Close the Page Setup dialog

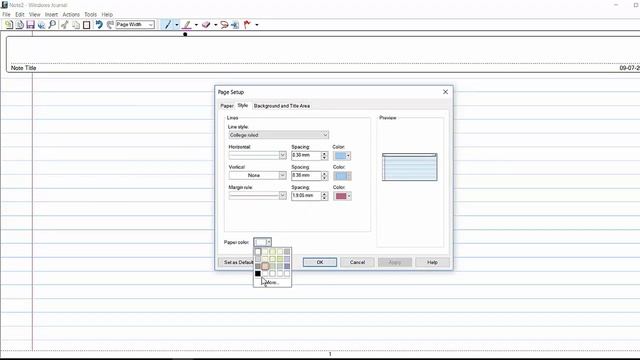coord(445,92)
